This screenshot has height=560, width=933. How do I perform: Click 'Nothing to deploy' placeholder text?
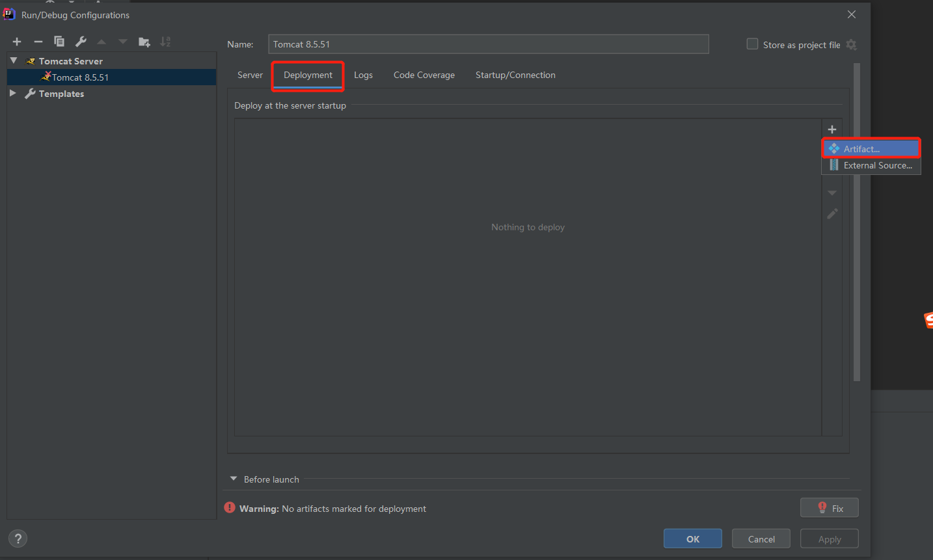(x=528, y=227)
